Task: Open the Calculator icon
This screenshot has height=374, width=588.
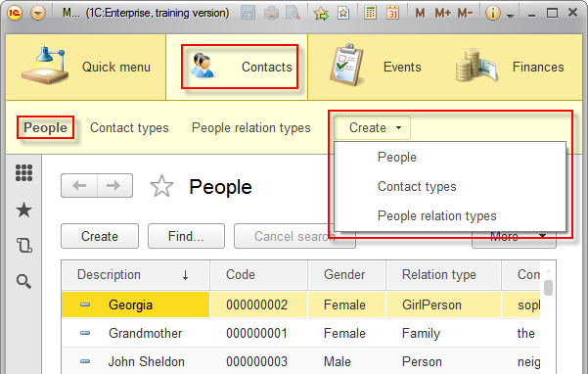Action: pyautogui.click(x=370, y=13)
